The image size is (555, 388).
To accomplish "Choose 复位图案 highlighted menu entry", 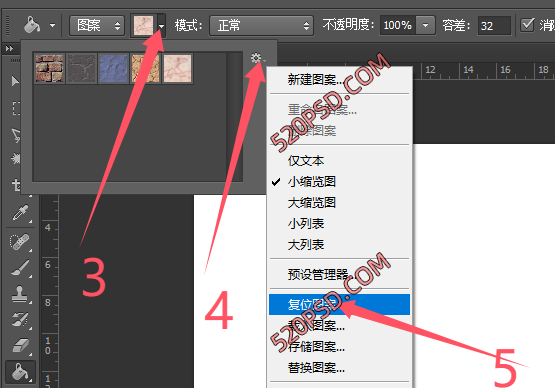I will (339, 304).
